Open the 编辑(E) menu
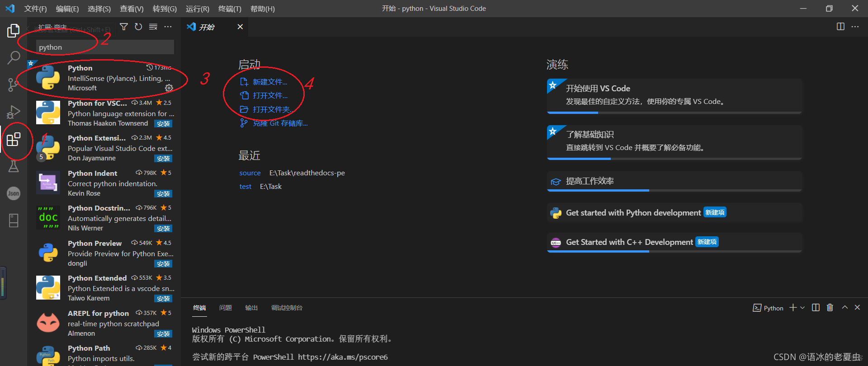868x366 pixels. point(67,9)
